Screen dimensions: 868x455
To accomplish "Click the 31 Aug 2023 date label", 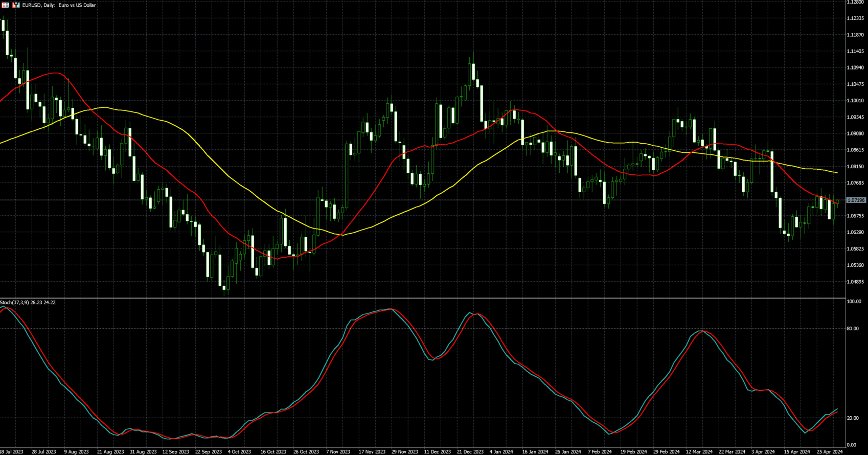I will (143, 452).
